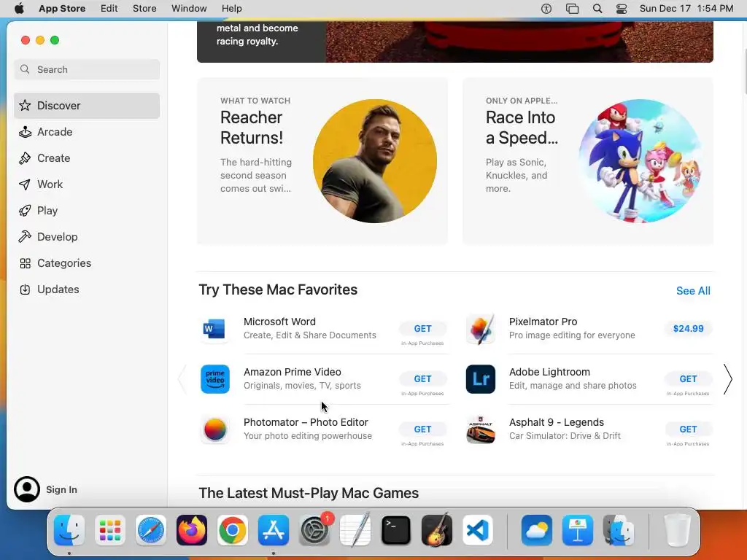Viewport: 747px width, 560px height.
Task: Browse Categories in the sidebar
Action: click(87, 262)
